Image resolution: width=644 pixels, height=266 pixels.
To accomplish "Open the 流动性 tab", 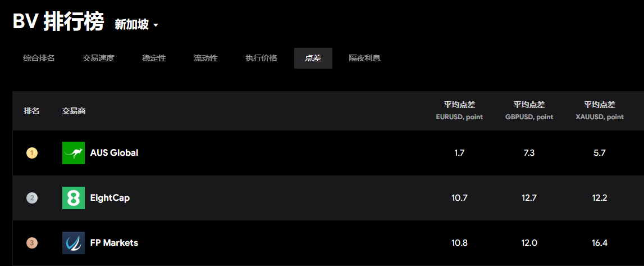I will pyautogui.click(x=205, y=58).
